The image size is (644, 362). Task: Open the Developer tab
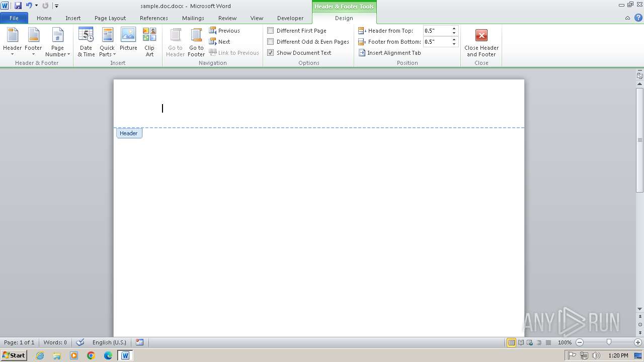pos(290,18)
